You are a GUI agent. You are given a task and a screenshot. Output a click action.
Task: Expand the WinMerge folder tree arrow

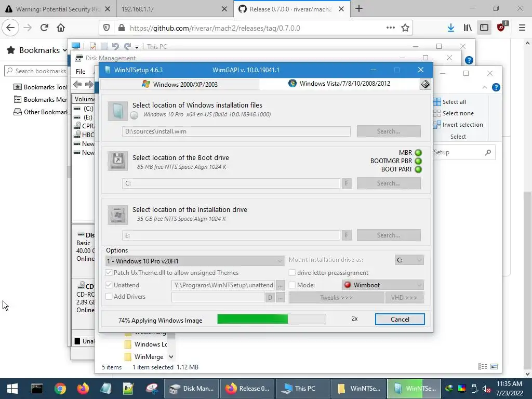pos(171,357)
